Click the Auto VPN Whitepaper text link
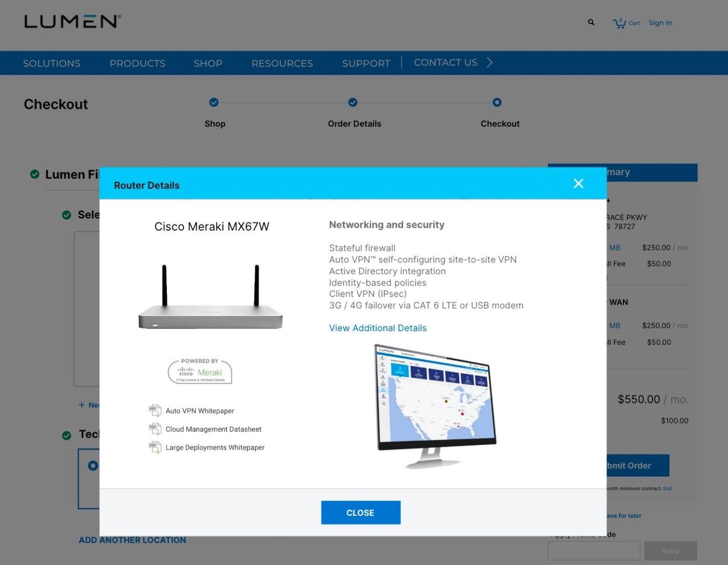Screen dimensions: 728x565 point(200,411)
